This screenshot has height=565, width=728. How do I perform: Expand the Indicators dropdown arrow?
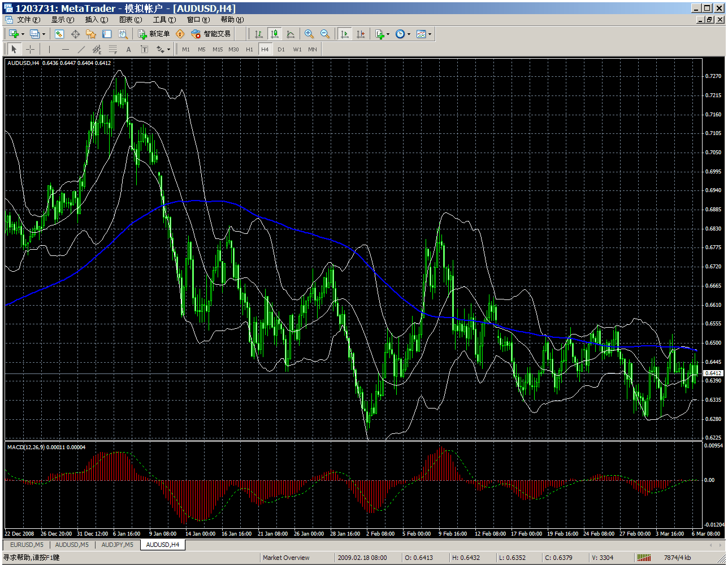click(388, 34)
